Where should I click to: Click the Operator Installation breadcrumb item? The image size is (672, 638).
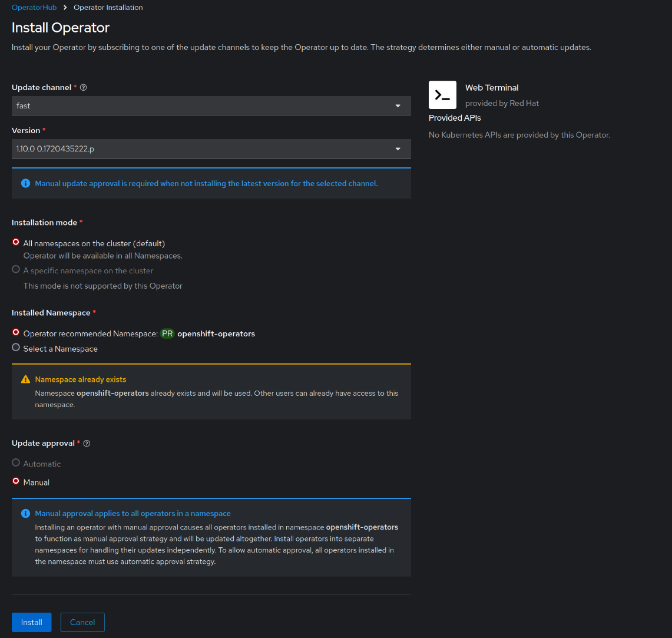pos(108,8)
